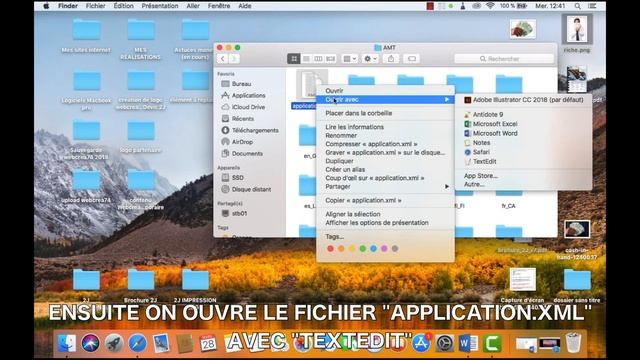Pick Microsoft Excel in the submenu
The height and width of the screenshot is (360, 640).
(491, 124)
